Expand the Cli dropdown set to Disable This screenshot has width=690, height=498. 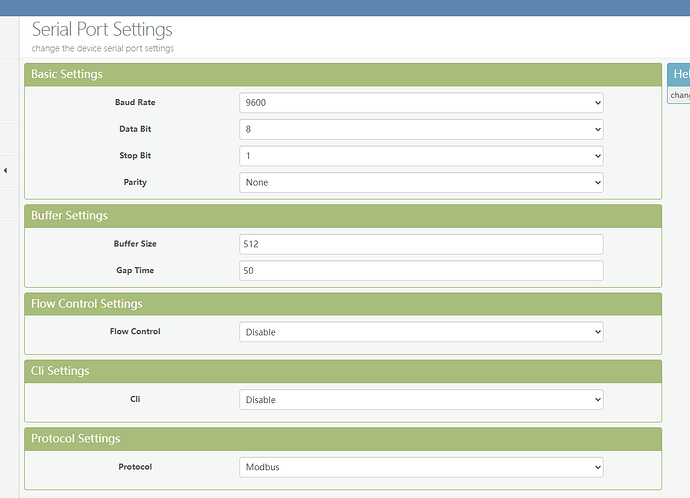coord(421,400)
